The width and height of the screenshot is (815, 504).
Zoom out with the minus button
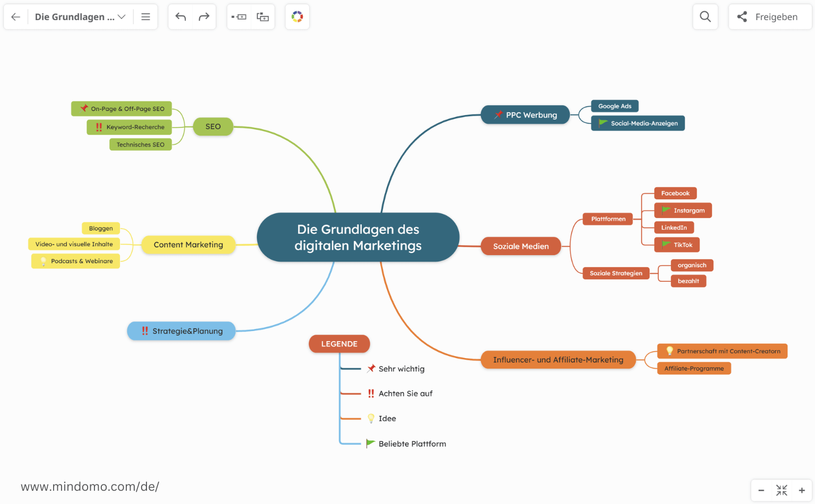coord(761,490)
